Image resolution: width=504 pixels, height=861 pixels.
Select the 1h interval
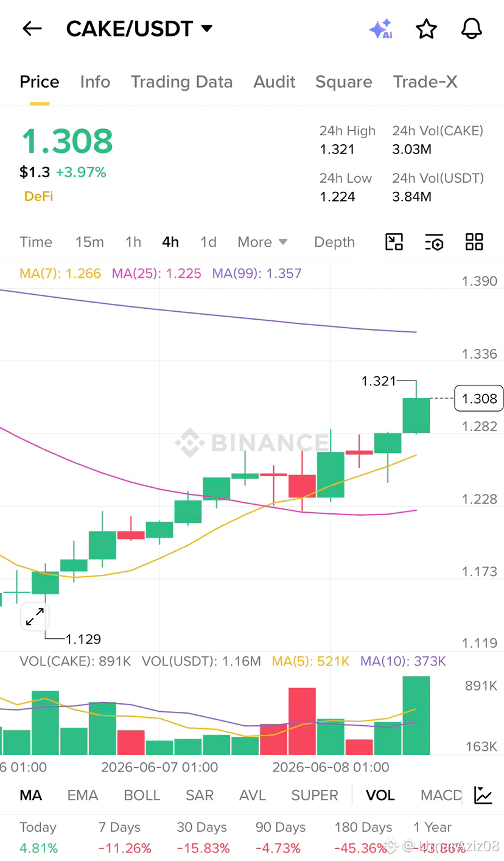133,242
